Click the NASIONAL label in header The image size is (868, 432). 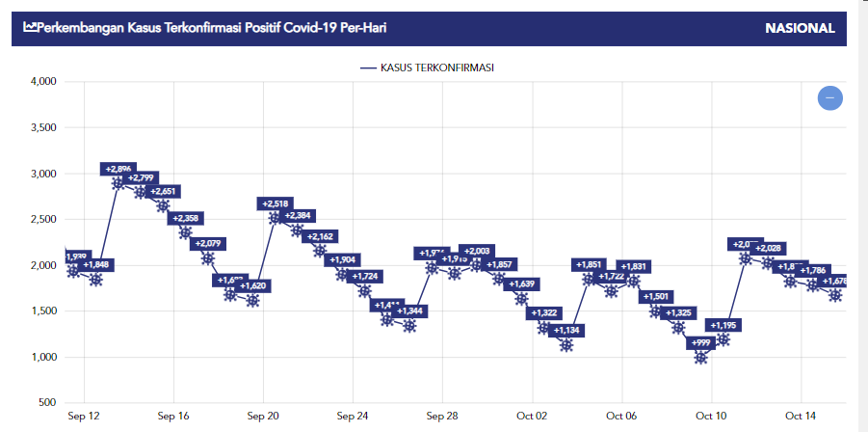pos(800,28)
